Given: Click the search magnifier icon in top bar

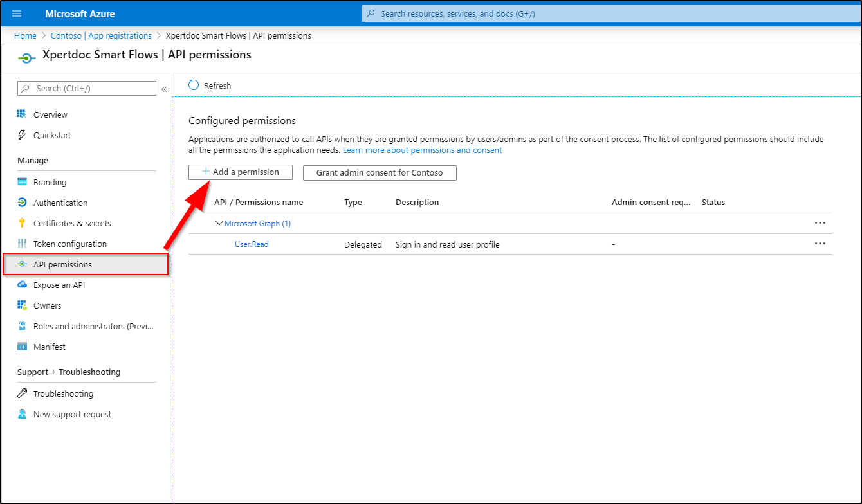Looking at the screenshot, I should click(371, 14).
